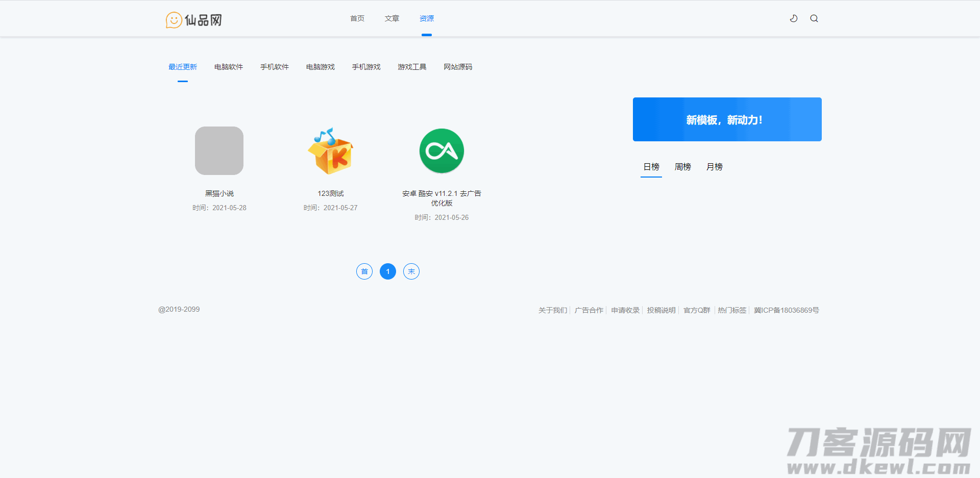Show the 网站源码 category
Viewport: 980px width, 478px height.
coord(458,67)
